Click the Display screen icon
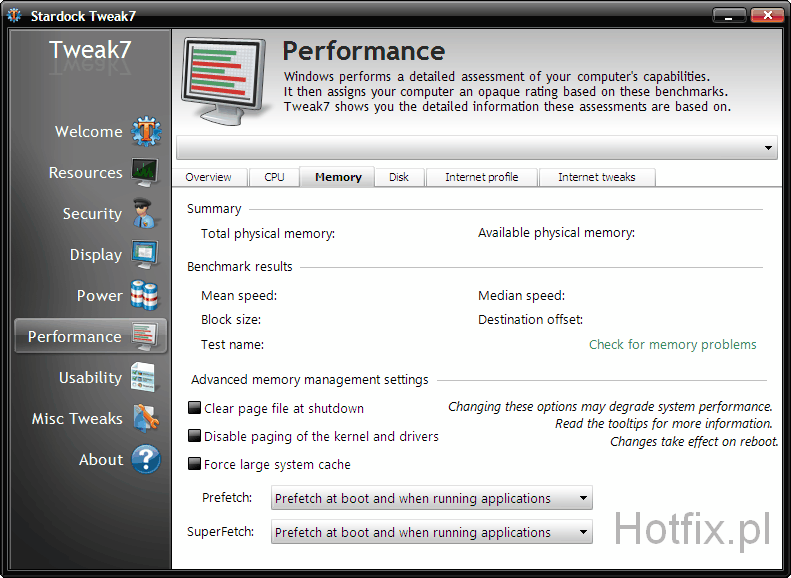Image resolution: width=791 pixels, height=578 pixels. (145, 254)
